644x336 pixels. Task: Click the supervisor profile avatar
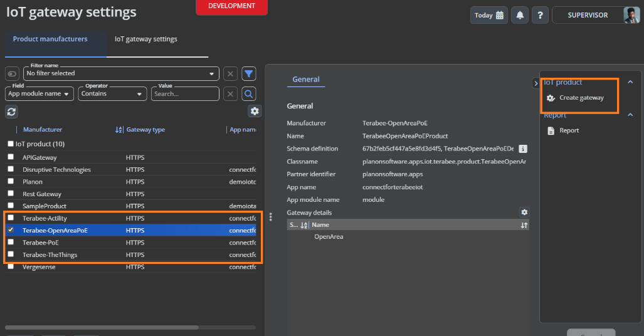point(631,15)
